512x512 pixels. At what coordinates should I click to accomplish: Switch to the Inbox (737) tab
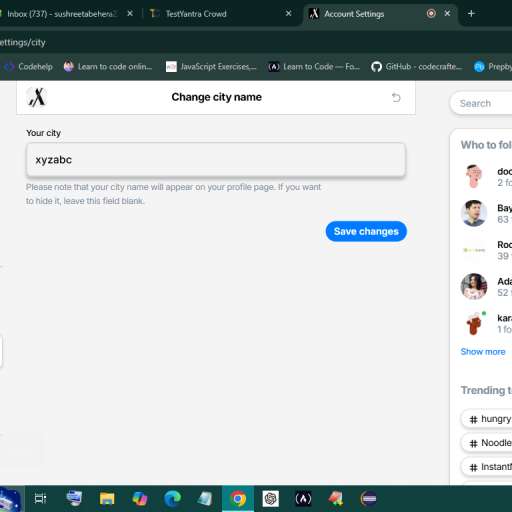pyautogui.click(x=63, y=14)
